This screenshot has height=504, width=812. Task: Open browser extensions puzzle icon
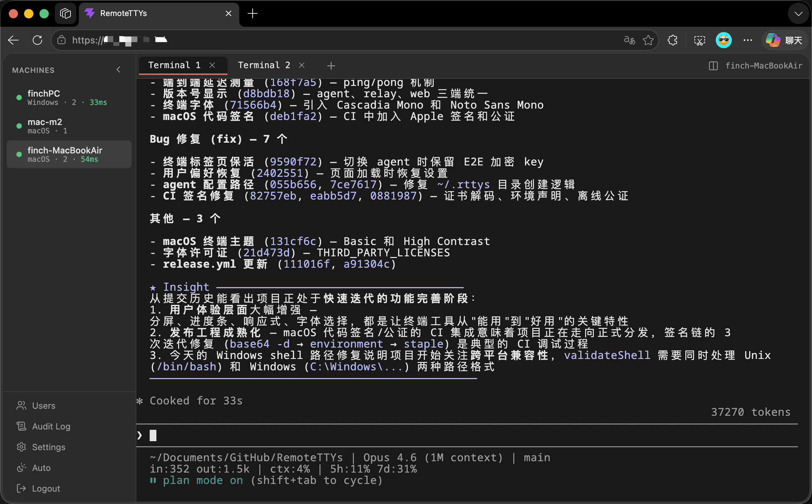coord(673,40)
